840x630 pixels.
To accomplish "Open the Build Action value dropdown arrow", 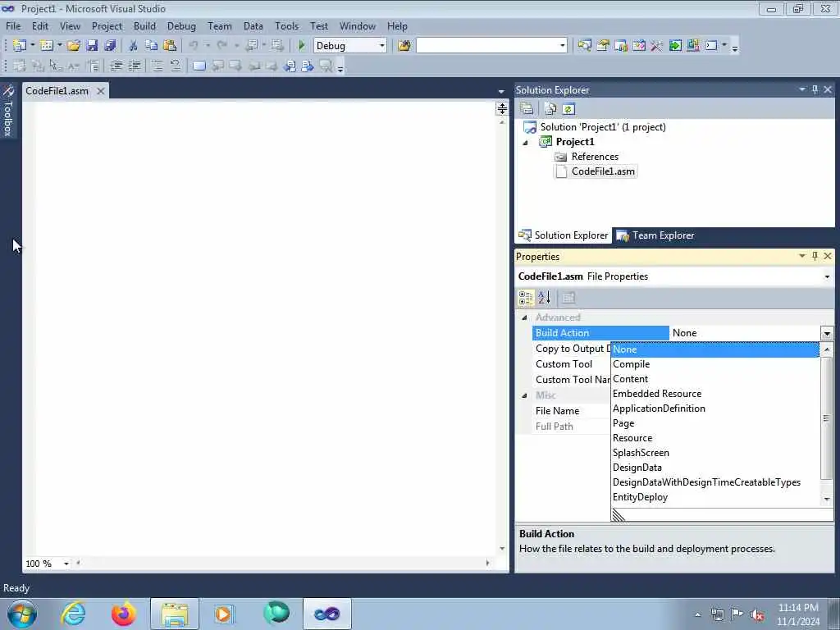I will (x=827, y=333).
